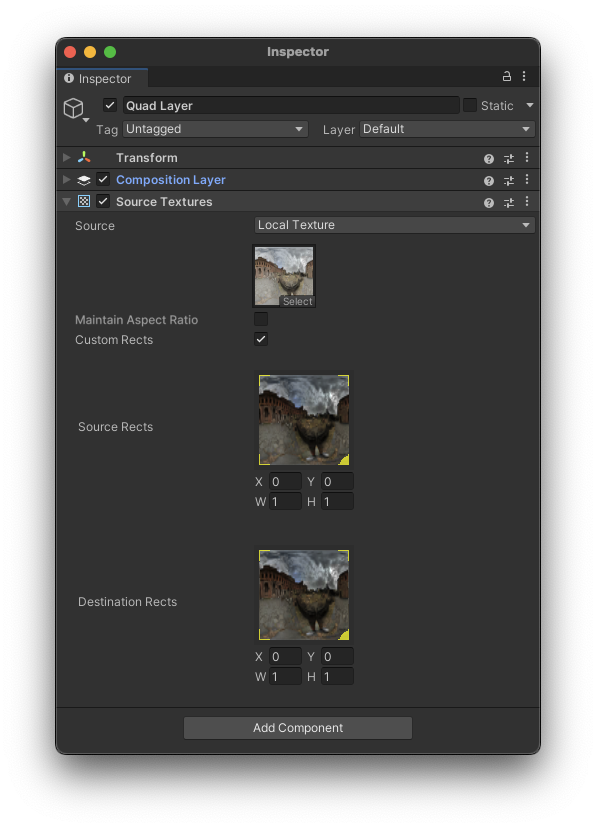Screen dimensions: 596x828
Task: Open Transform preset settings icon
Action: (x=508, y=158)
